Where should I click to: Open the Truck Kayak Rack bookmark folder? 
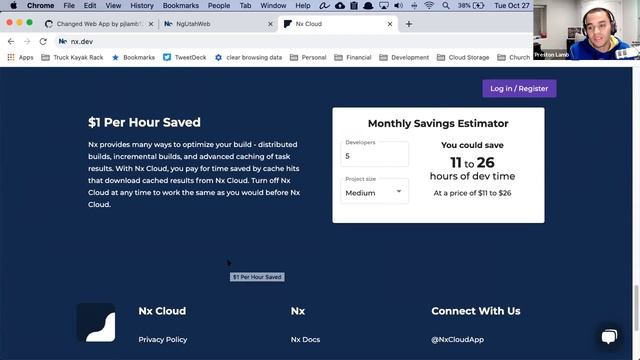pyautogui.click(x=72, y=58)
